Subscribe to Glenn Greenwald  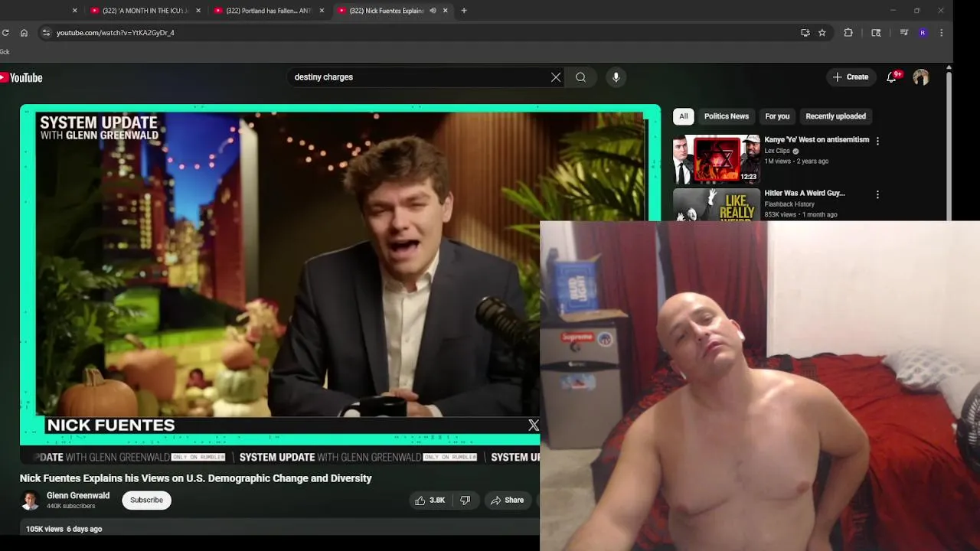point(146,500)
